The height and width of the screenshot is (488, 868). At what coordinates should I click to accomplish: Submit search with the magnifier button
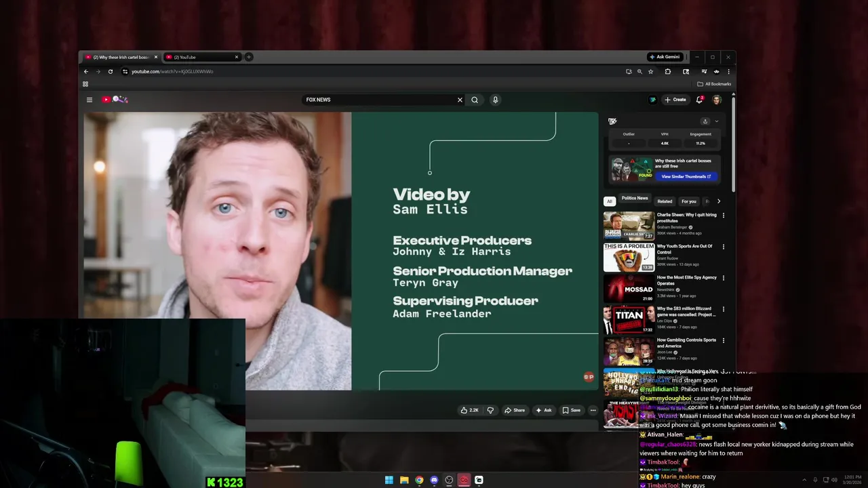click(x=475, y=100)
